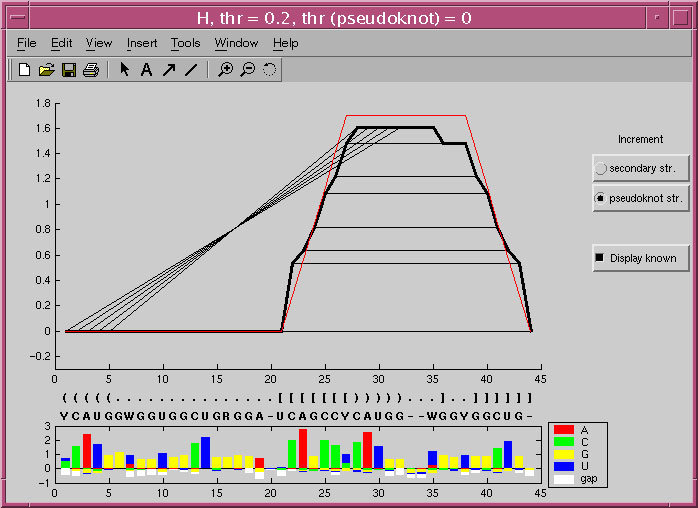Viewport: 698px width, 508px height.
Task: Open the Window menu
Action: [236, 43]
